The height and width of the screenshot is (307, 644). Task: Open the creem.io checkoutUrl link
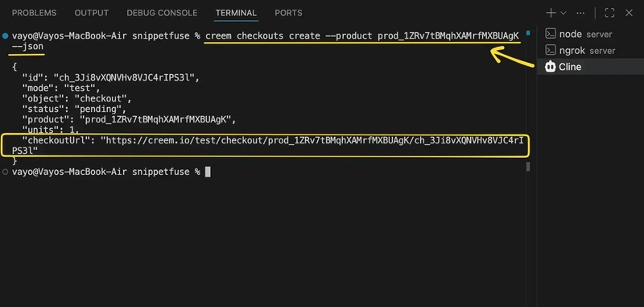pos(267,146)
